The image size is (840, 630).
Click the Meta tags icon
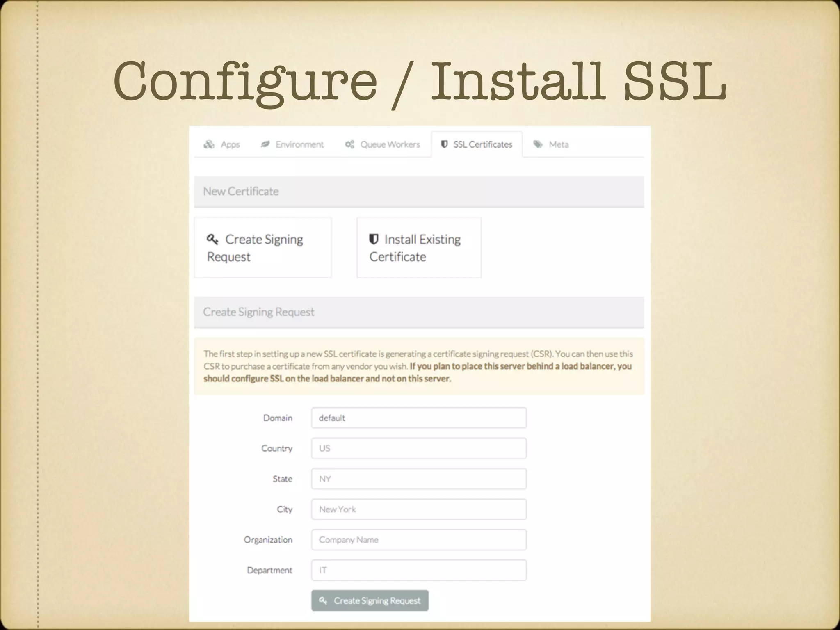click(538, 144)
